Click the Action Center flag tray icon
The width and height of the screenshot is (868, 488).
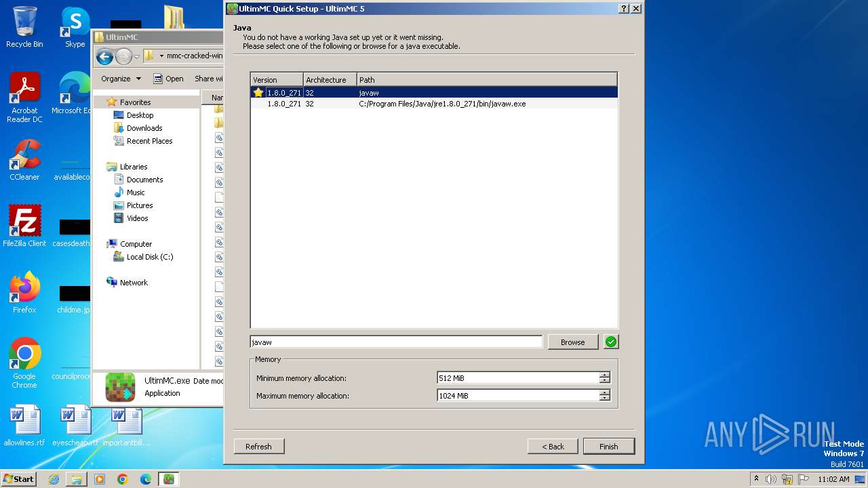pos(803,479)
